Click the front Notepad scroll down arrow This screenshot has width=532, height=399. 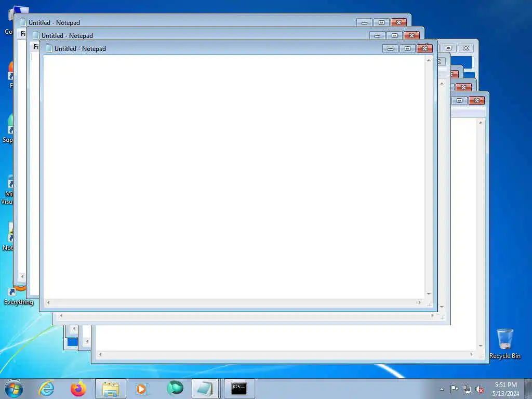(x=429, y=294)
